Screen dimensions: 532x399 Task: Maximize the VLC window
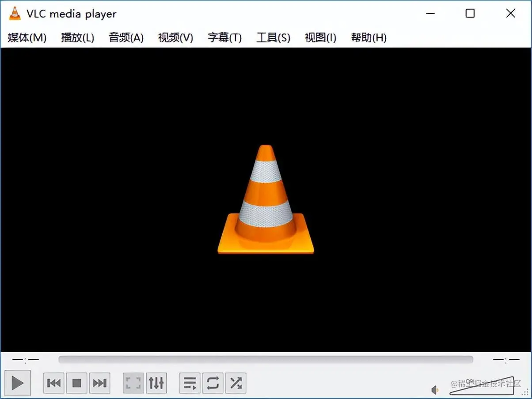[x=470, y=14]
